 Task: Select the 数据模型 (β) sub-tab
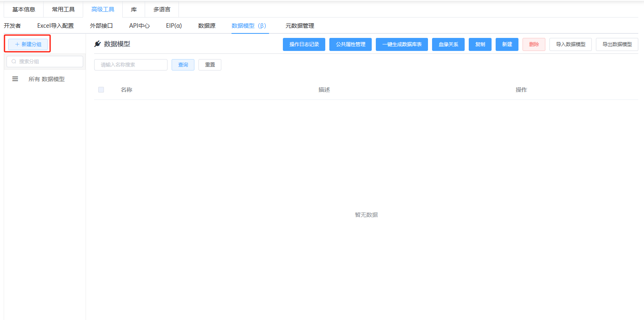pos(250,26)
